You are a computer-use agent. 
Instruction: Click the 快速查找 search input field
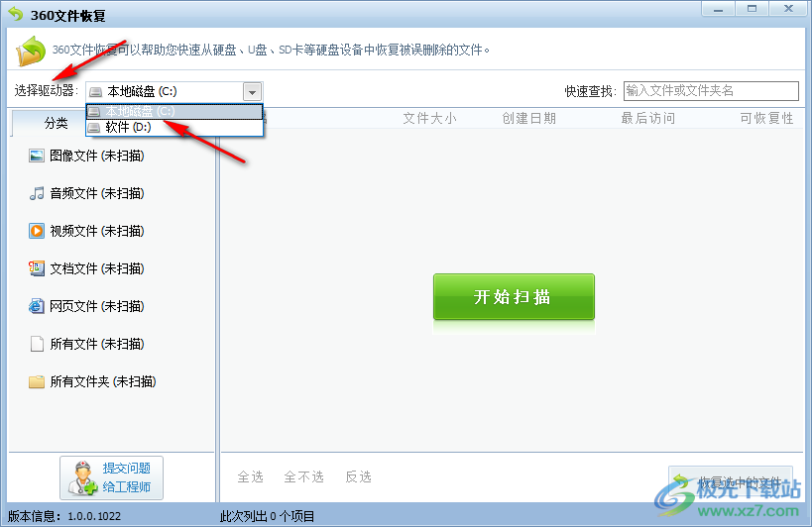pos(711,91)
